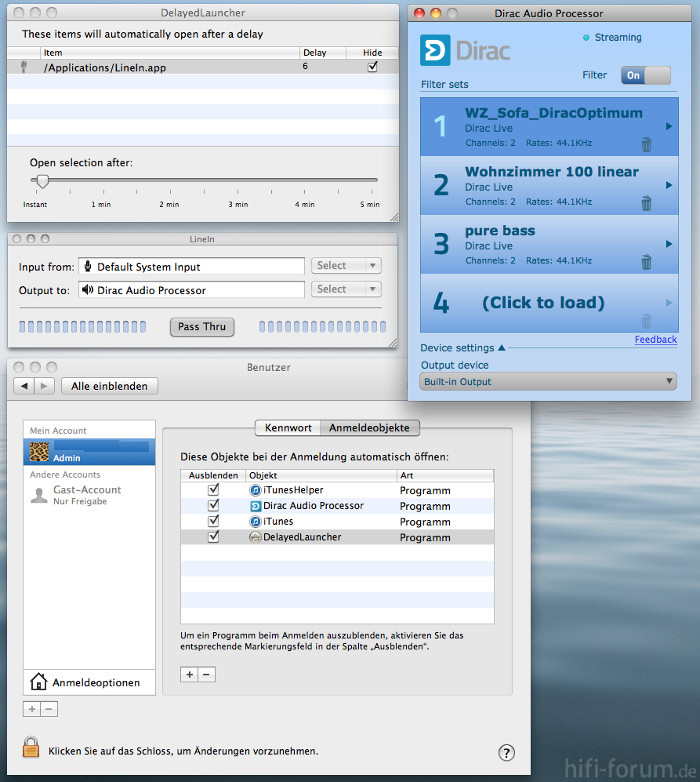Screen dimensions: 700x782
Task: Add a user account with plus below sidebar
Action: pos(32,709)
